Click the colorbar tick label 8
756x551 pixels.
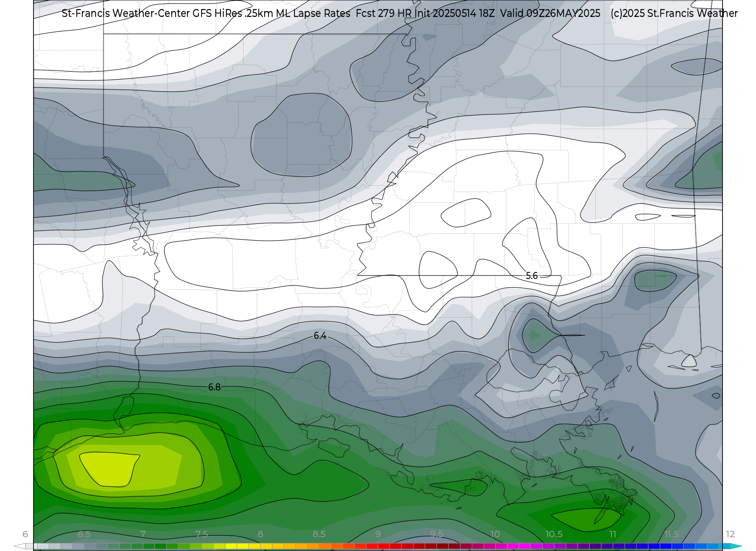coord(260,534)
